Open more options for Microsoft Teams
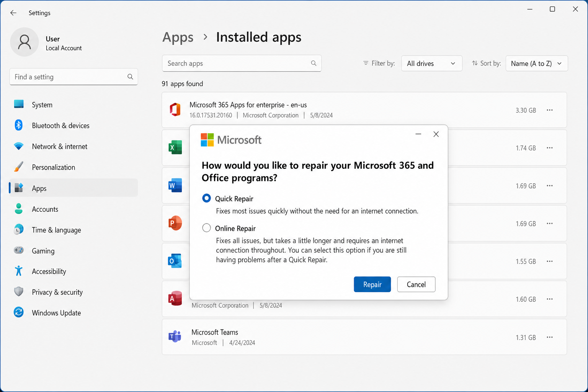The height and width of the screenshot is (392, 588). [550, 337]
